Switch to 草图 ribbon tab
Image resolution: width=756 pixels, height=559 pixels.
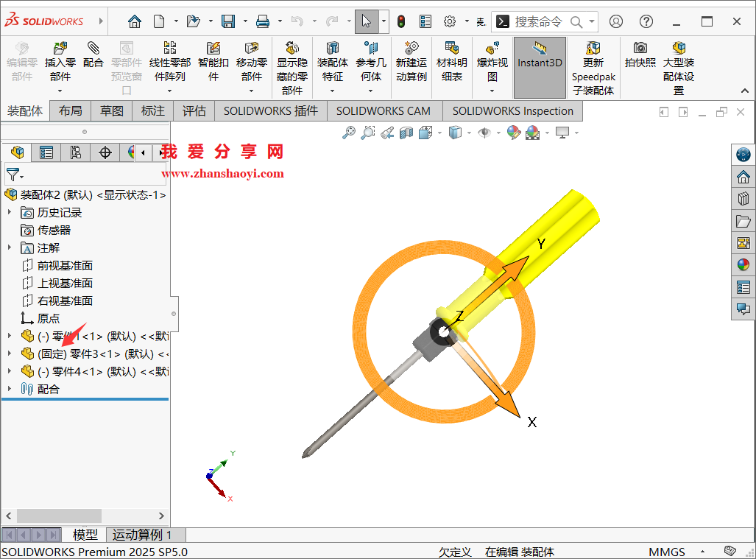coord(111,111)
